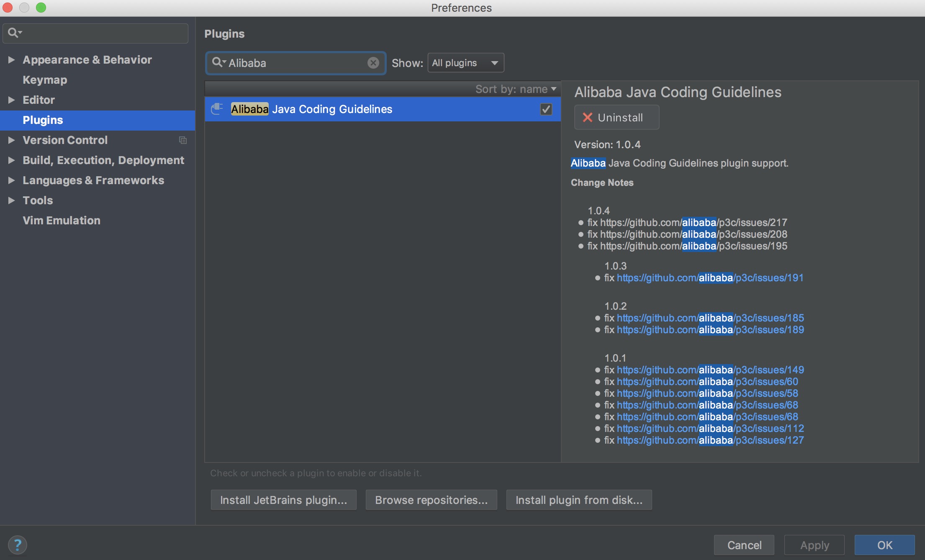Click the Build, Execution, Deployment expand arrow
925x560 pixels.
tap(12, 160)
